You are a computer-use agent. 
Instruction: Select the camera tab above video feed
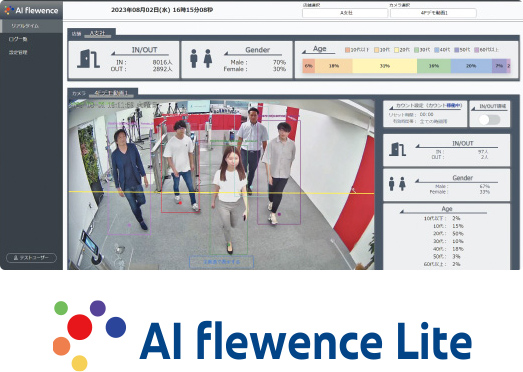coord(103,93)
